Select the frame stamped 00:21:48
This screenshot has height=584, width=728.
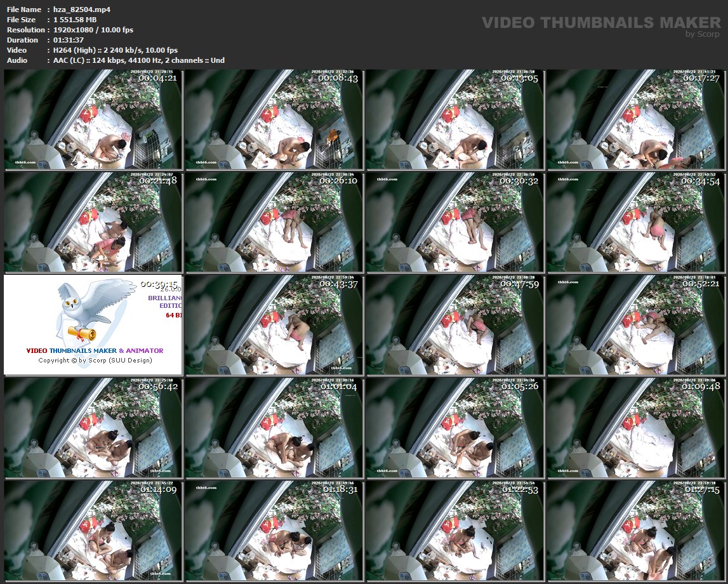93,222
